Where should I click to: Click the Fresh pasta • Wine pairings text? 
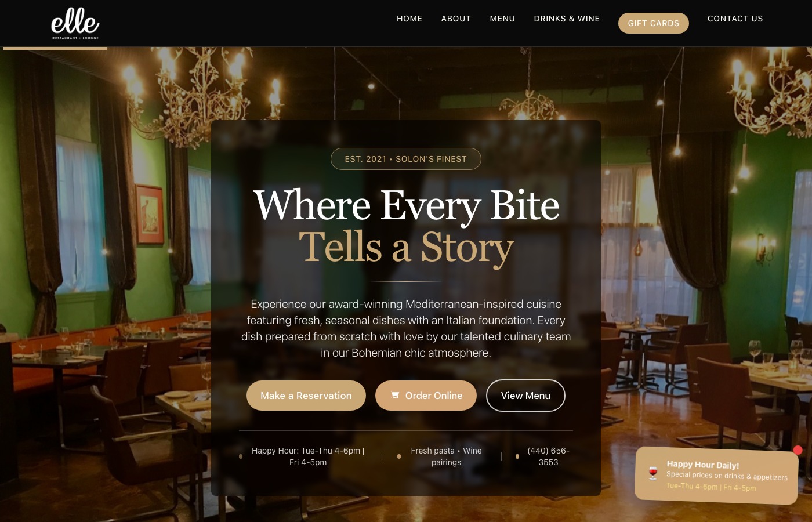pyautogui.click(x=446, y=456)
